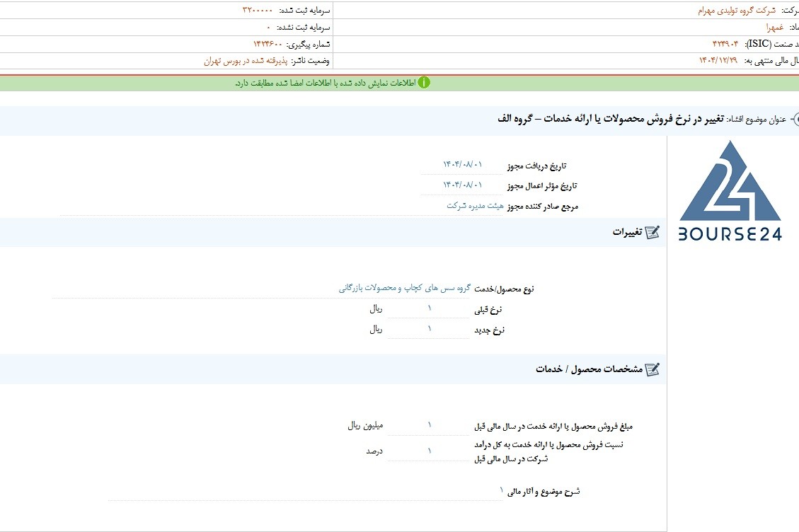The width and height of the screenshot is (799, 532).
Task: Click the prior-year sales amount field (میلیون ریال)
Action: [x=429, y=425]
